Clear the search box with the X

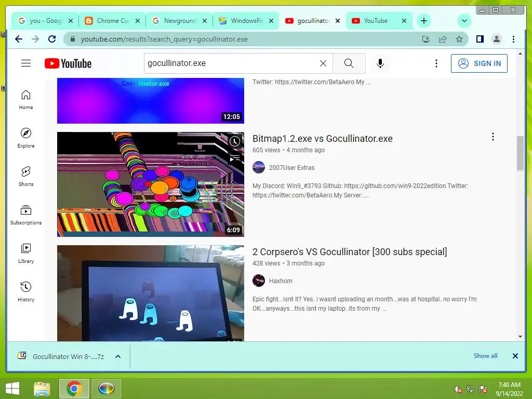click(x=323, y=63)
